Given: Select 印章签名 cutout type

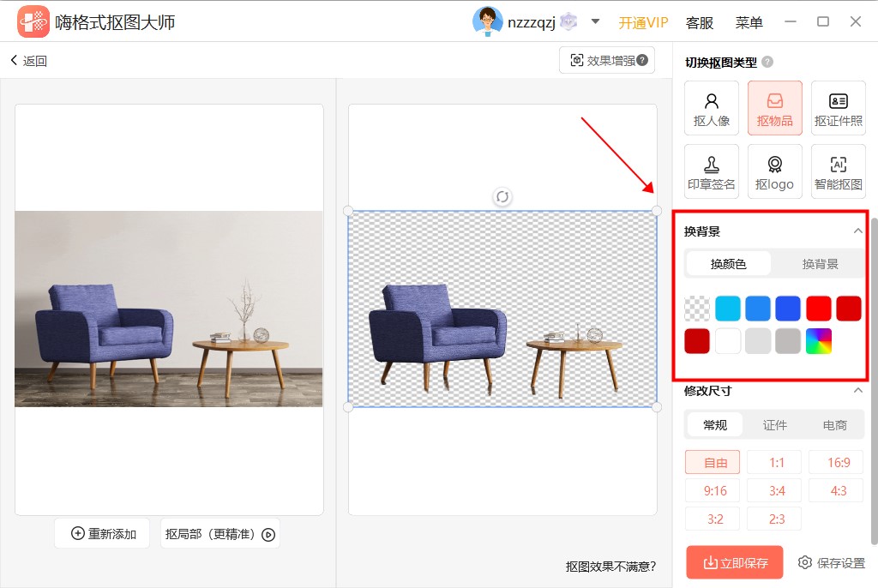Looking at the screenshot, I should pos(712,171).
